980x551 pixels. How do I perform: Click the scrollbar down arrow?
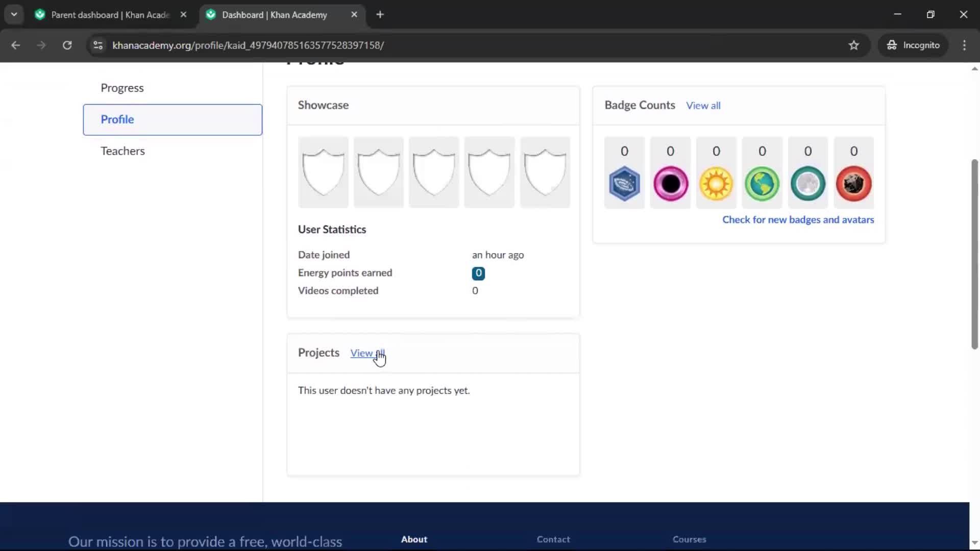tap(974, 543)
